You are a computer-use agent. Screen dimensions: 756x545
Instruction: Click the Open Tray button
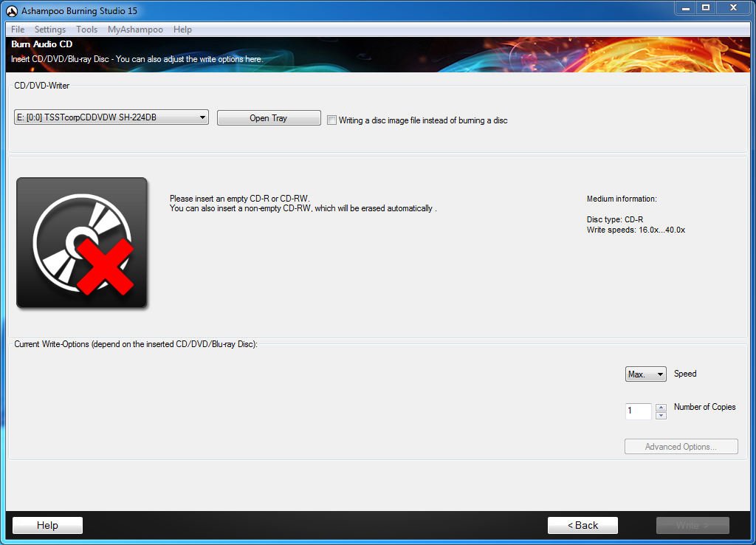coord(269,118)
